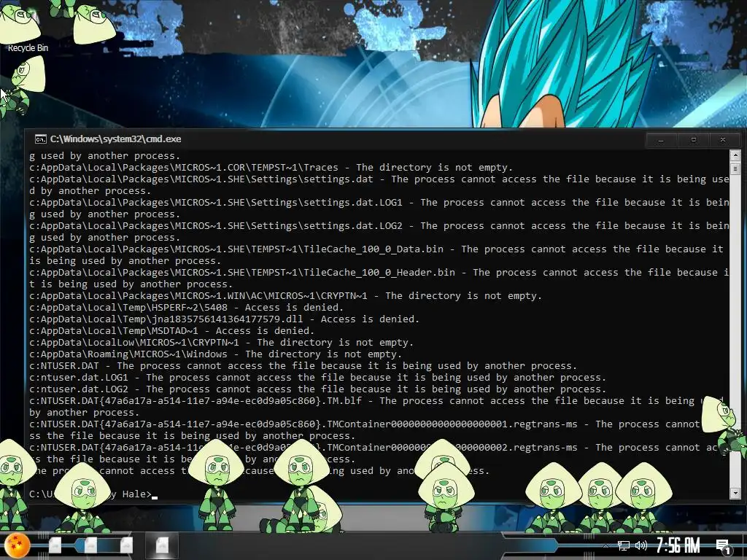Click the c:NTUSER.DAT process cannot access line
The width and height of the screenshot is (747, 560).
coord(303,366)
